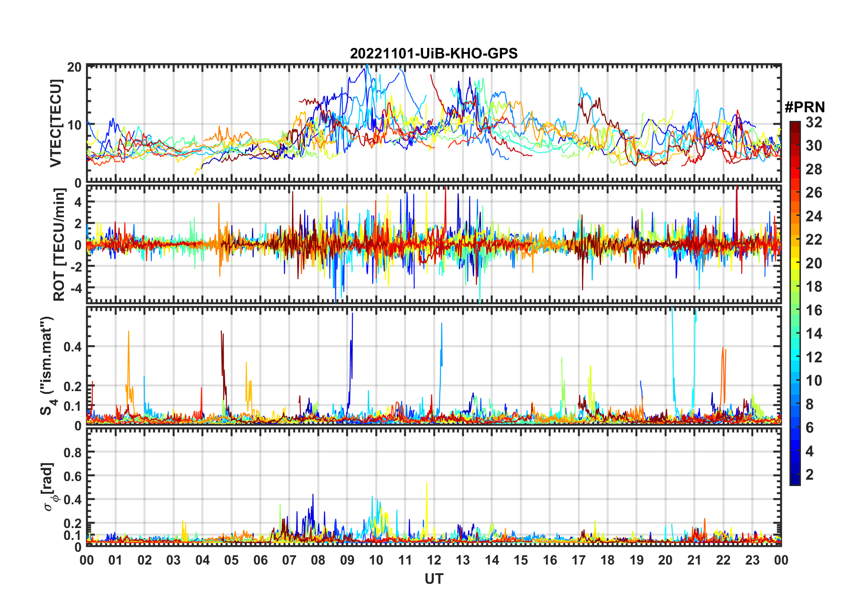Click colorbar tick label 26
Viewport: 868px width, 607px height.
(814, 193)
